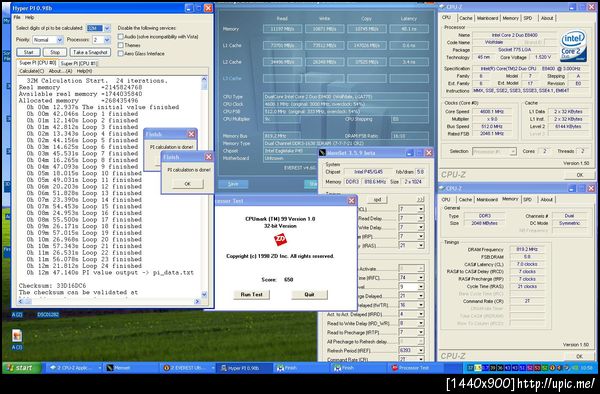Tick the Aero Glass Interface checkbox

pos(121,54)
